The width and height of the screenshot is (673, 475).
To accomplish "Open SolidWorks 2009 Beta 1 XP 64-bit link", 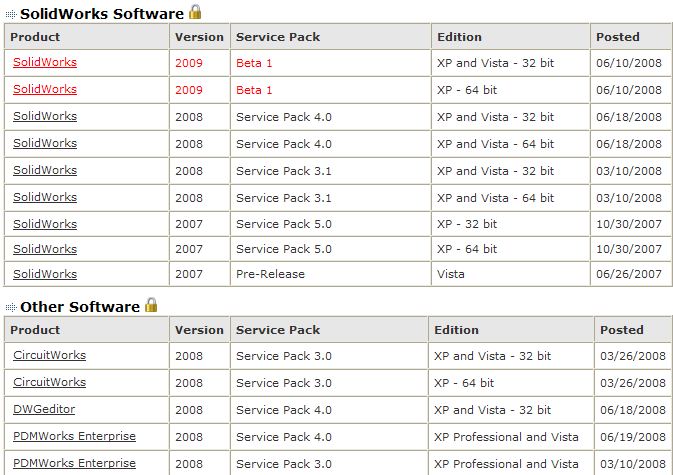I will pos(45,89).
